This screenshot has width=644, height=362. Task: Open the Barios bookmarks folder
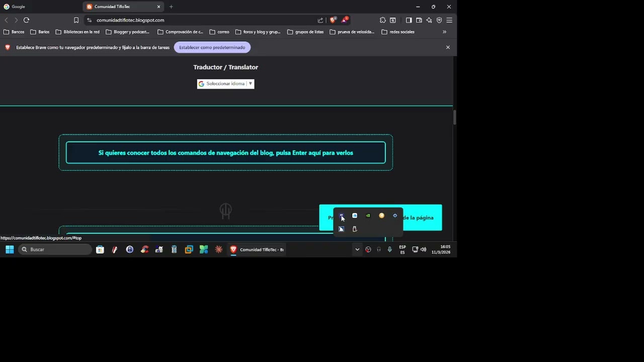[x=40, y=32]
